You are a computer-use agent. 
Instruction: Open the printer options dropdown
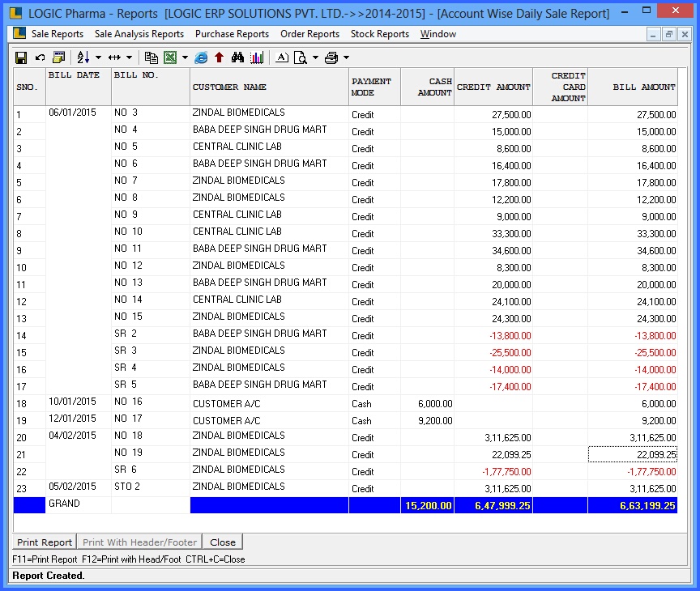coord(347,57)
